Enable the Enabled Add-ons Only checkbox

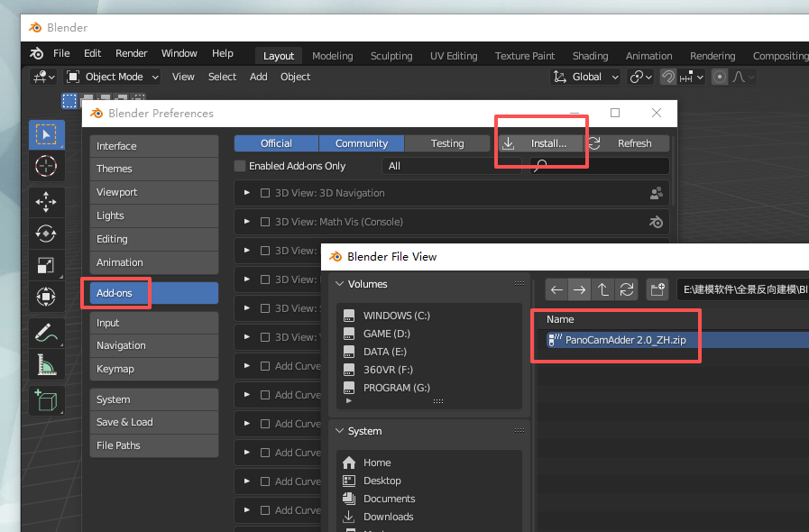(240, 166)
